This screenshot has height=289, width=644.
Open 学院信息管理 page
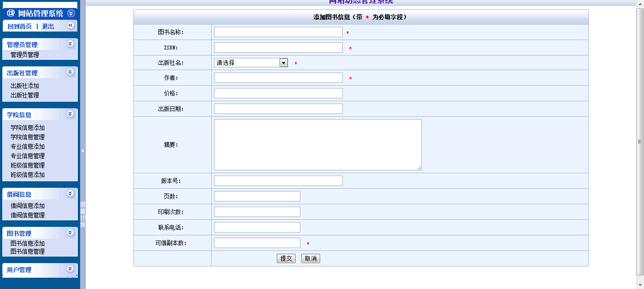28,137
